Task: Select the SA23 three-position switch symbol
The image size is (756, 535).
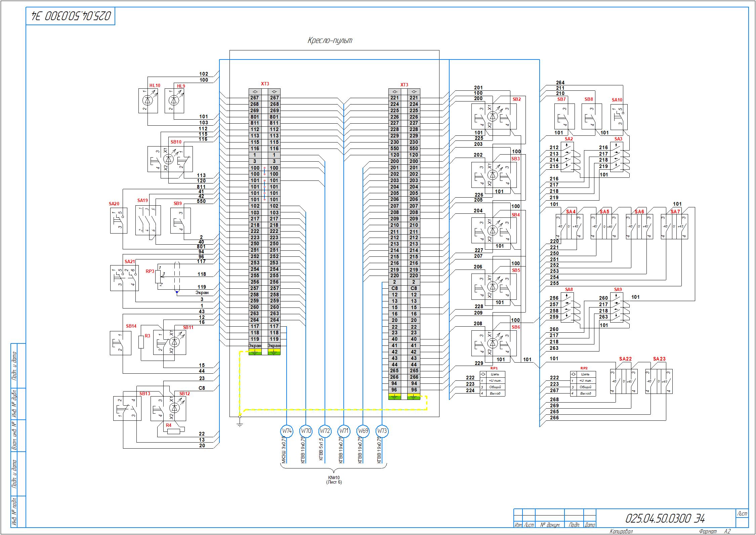Action: point(659,381)
